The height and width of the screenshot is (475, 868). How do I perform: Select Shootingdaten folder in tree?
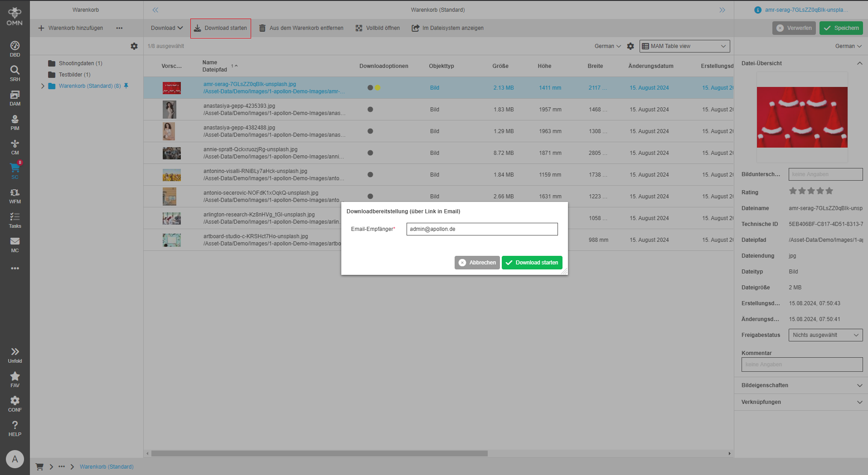[x=80, y=63]
